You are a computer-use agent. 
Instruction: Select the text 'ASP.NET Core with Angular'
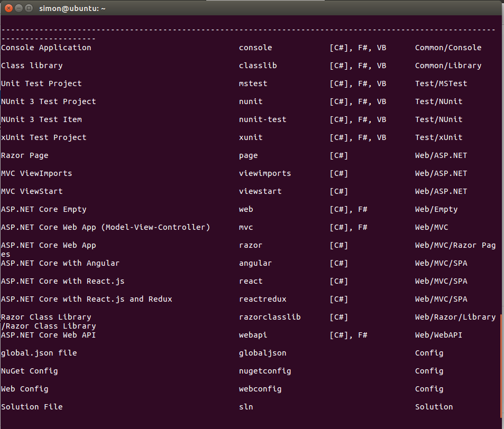[60, 264]
